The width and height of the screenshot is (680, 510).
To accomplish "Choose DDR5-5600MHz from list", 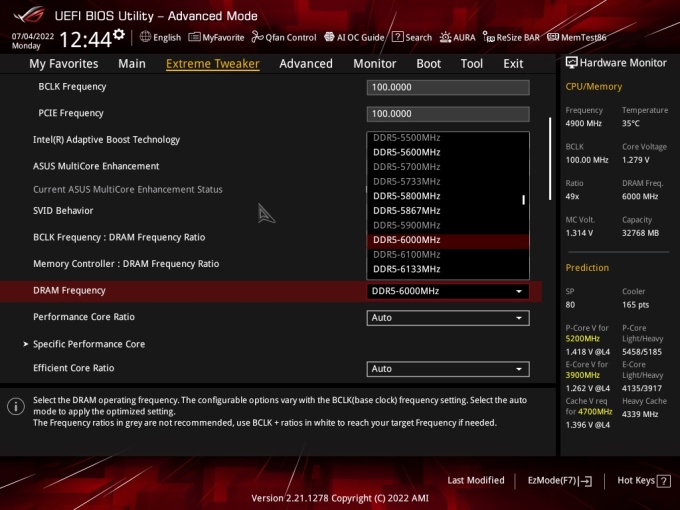I will (x=448, y=152).
